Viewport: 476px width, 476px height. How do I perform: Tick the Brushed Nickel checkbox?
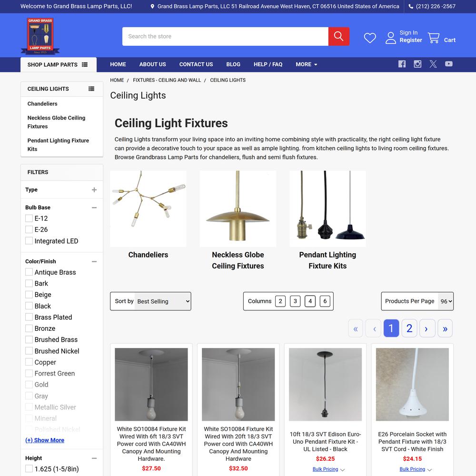[x=29, y=351]
